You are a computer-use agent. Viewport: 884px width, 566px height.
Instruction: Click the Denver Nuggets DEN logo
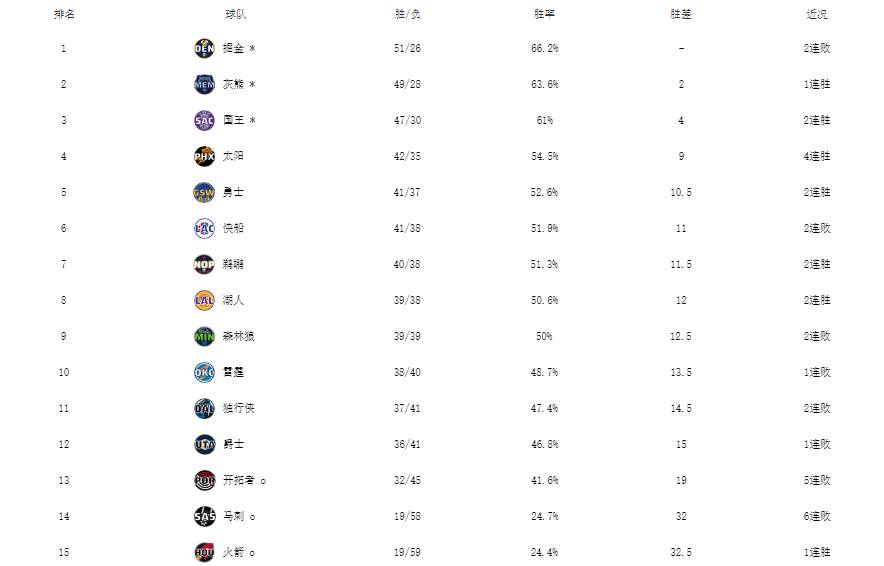(x=204, y=48)
